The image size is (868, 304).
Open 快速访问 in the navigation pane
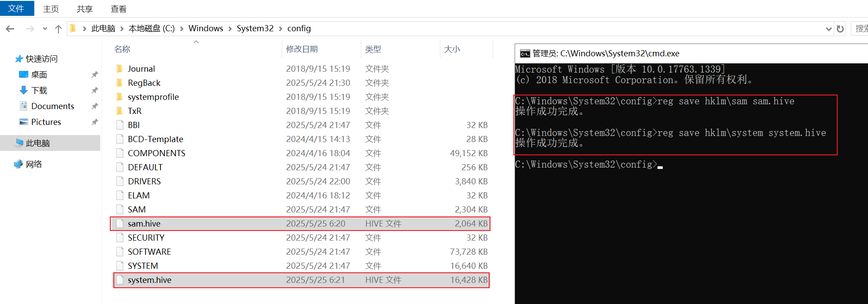[x=41, y=59]
